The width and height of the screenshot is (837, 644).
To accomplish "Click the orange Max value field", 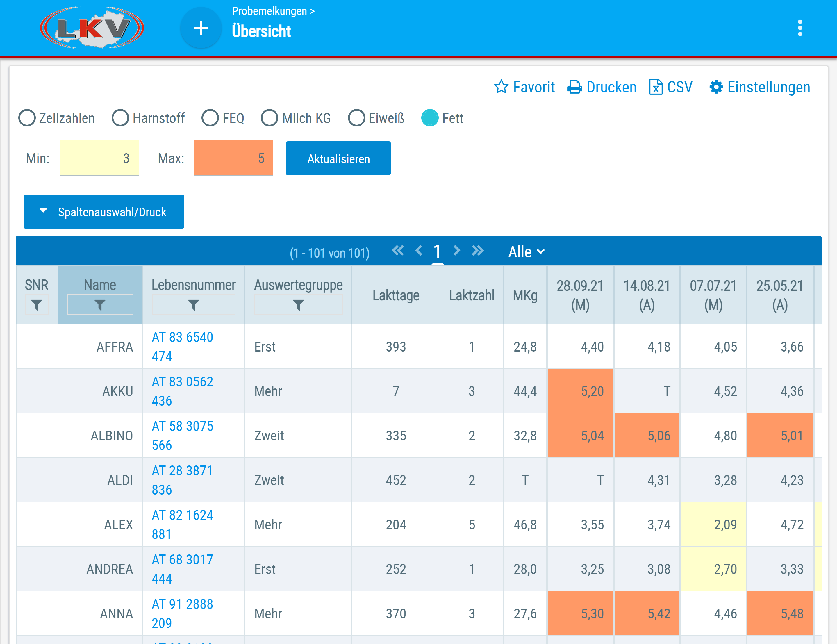I will [x=233, y=158].
